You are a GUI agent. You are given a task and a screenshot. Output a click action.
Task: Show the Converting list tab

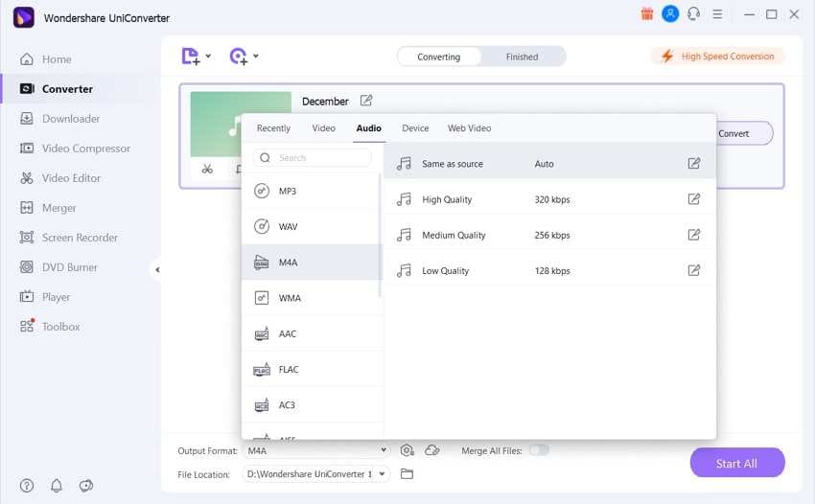coord(439,57)
